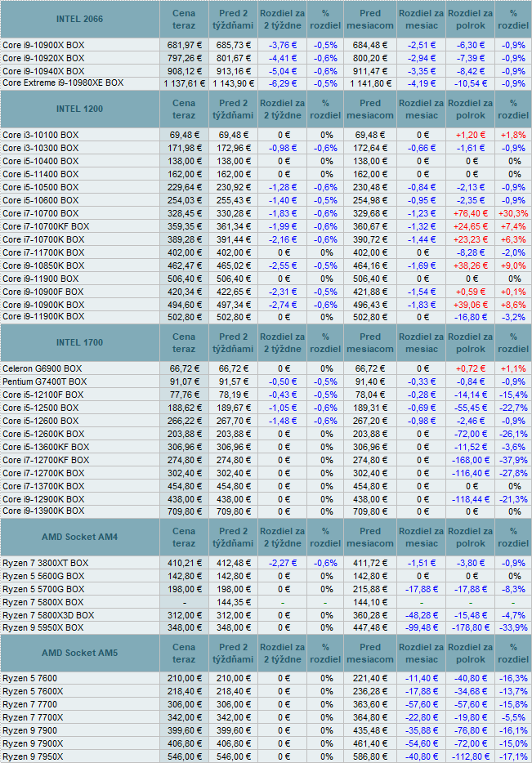Select the Core Extreme i9-10980XE BOX label

point(63,83)
